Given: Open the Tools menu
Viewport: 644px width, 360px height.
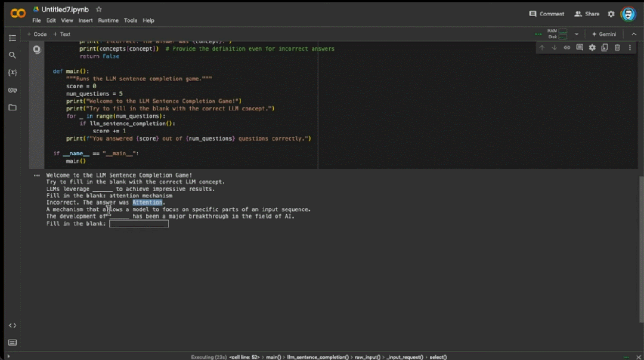Looking at the screenshot, I should (x=131, y=20).
